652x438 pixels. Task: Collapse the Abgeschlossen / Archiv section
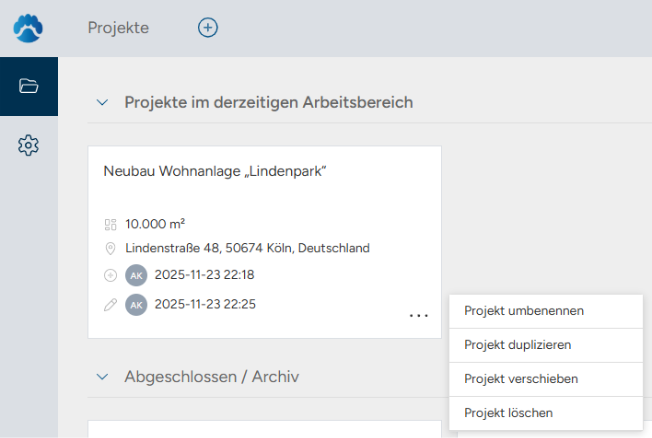(x=101, y=377)
